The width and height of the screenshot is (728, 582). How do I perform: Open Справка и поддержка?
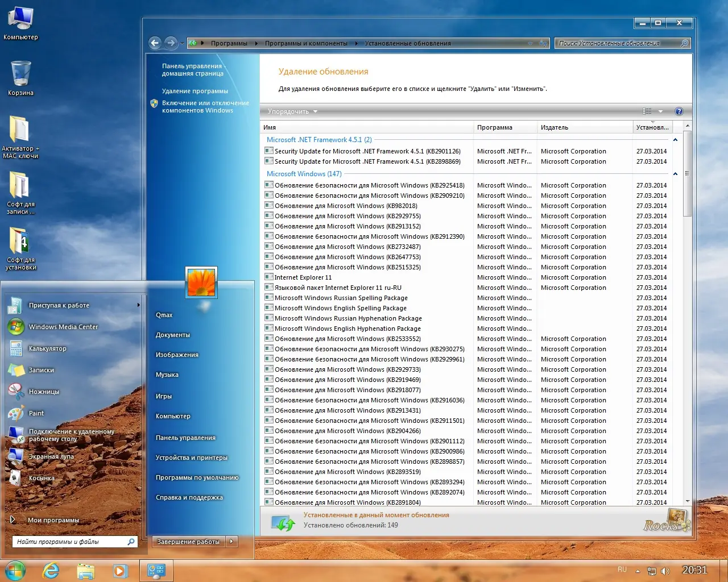tap(189, 497)
